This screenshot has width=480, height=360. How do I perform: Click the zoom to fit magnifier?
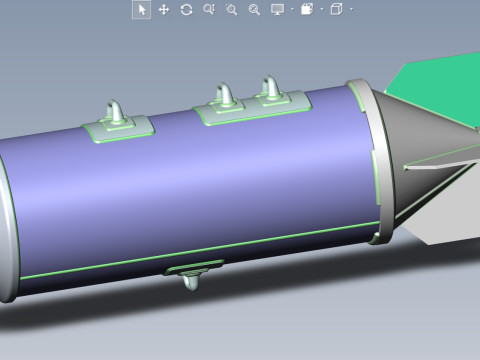254,10
